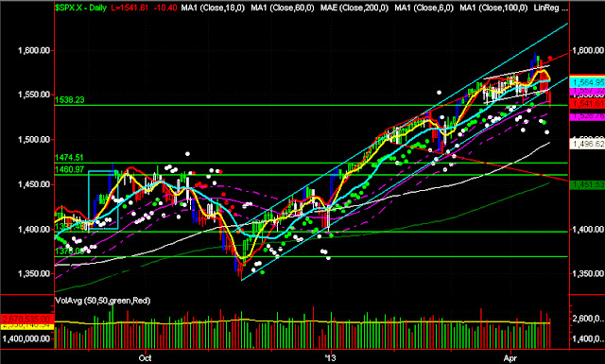Click the 1,550.00 label on left price axis
This screenshot has width=605, height=364.
click(34, 95)
